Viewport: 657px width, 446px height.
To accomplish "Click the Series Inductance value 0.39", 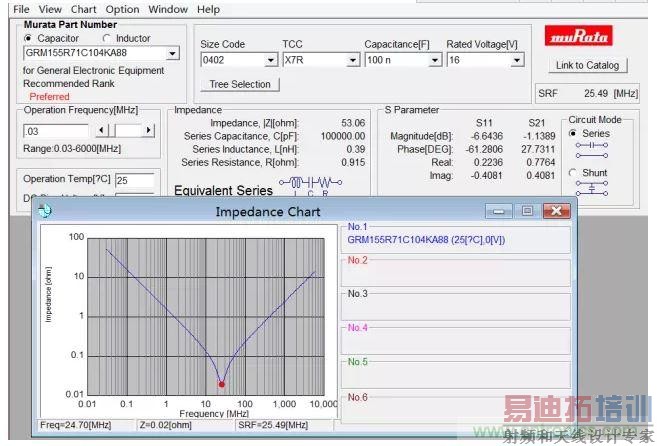I will pyautogui.click(x=356, y=149).
